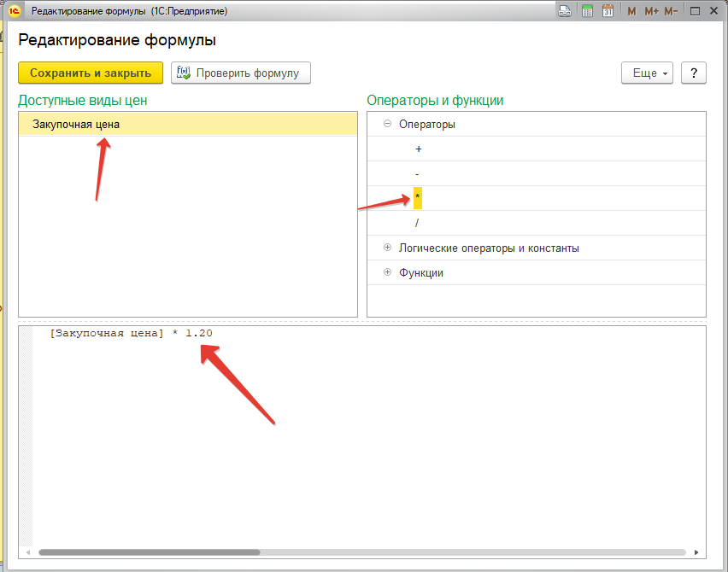The image size is (728, 572).
Task: Open the calendar icon in title bar
Action: pyautogui.click(x=608, y=11)
